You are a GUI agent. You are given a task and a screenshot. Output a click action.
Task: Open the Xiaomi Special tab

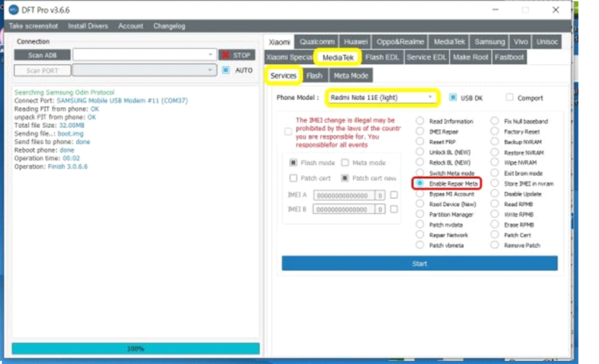coord(289,57)
